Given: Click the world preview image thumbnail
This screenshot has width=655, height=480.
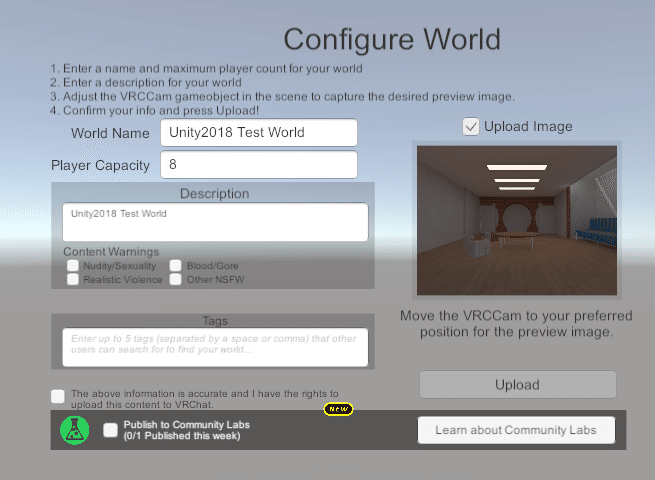Looking at the screenshot, I should 517,220.
